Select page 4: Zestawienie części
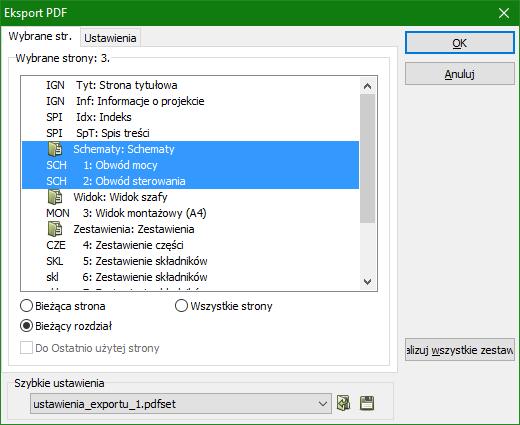 point(190,245)
